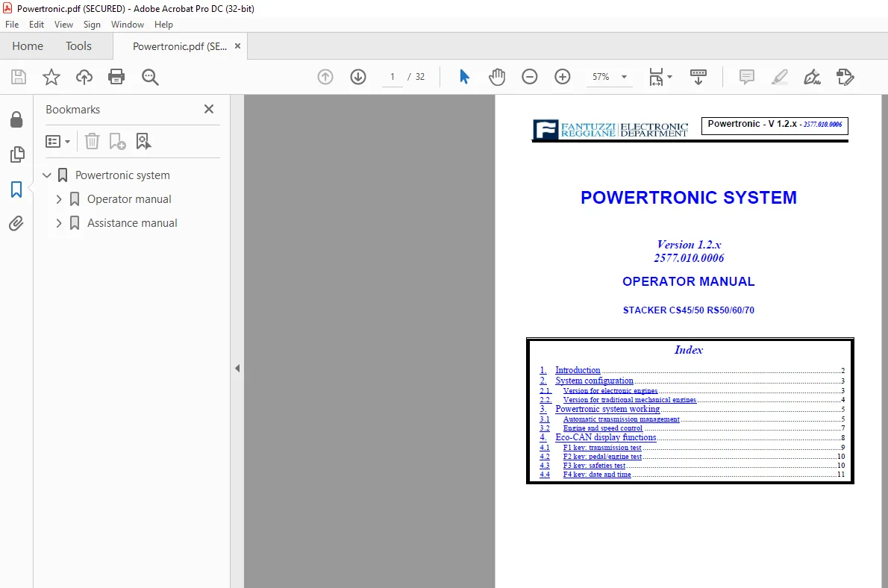Expand Operator manual bookmark
The height and width of the screenshot is (588, 888).
59,199
